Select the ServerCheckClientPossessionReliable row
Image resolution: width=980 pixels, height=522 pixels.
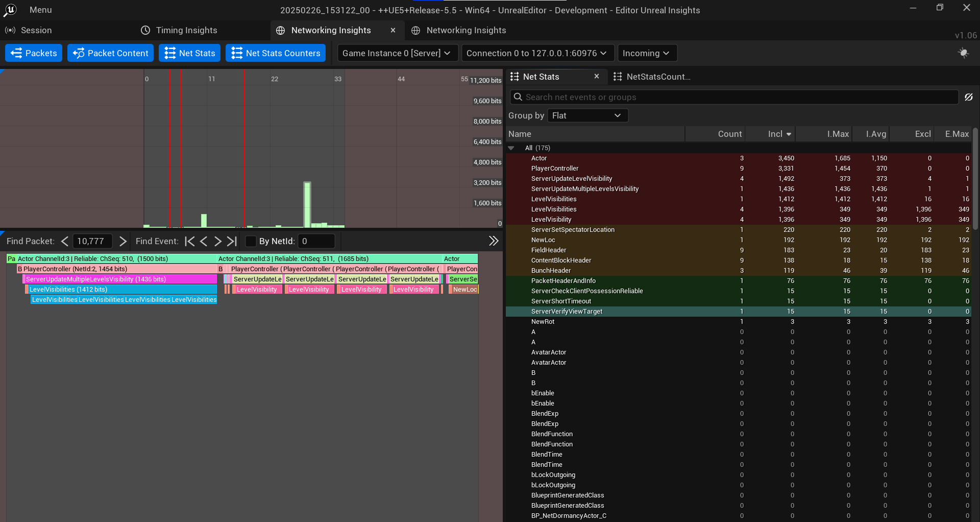click(739, 291)
